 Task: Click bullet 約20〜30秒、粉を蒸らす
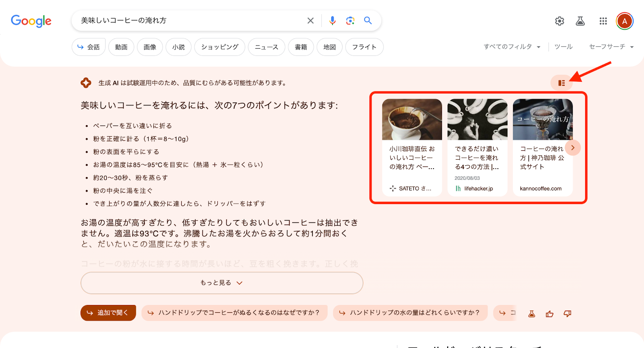[130, 178]
